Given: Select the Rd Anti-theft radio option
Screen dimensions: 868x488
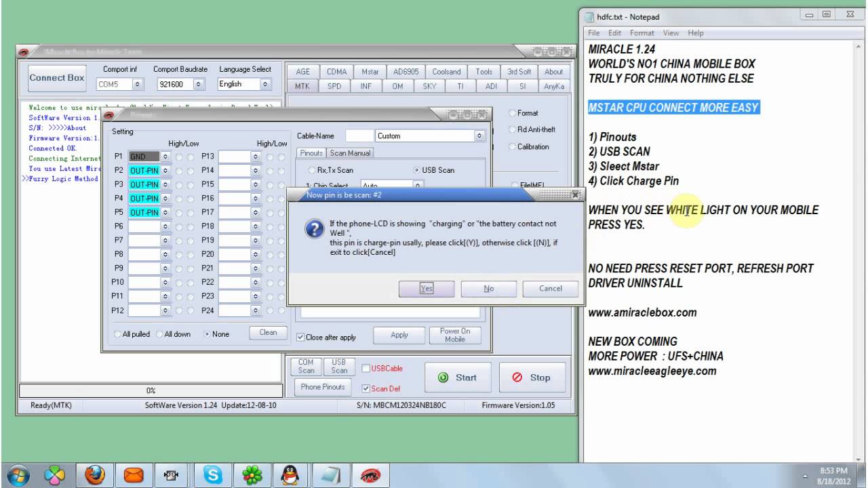Looking at the screenshot, I should (532, 130).
